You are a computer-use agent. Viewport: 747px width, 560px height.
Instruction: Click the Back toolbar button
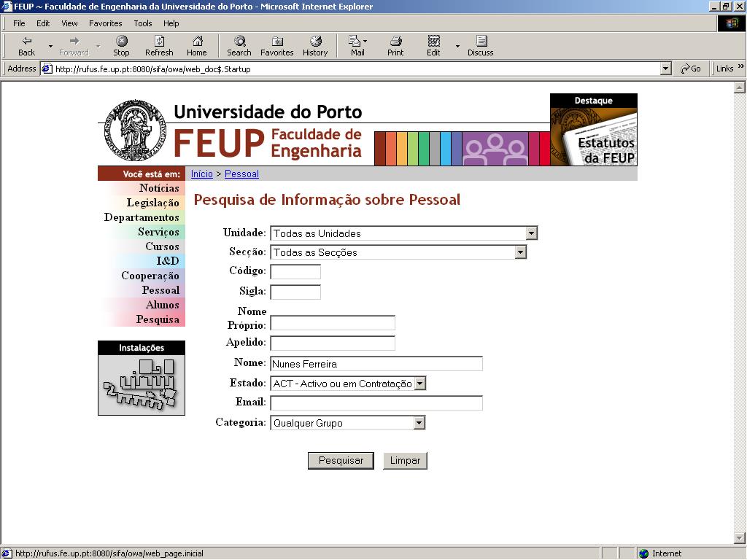[x=27, y=46]
